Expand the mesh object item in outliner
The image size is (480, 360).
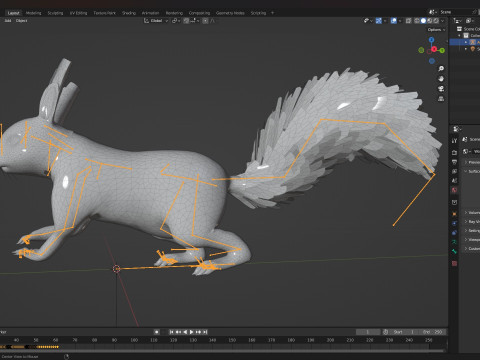tap(466, 49)
